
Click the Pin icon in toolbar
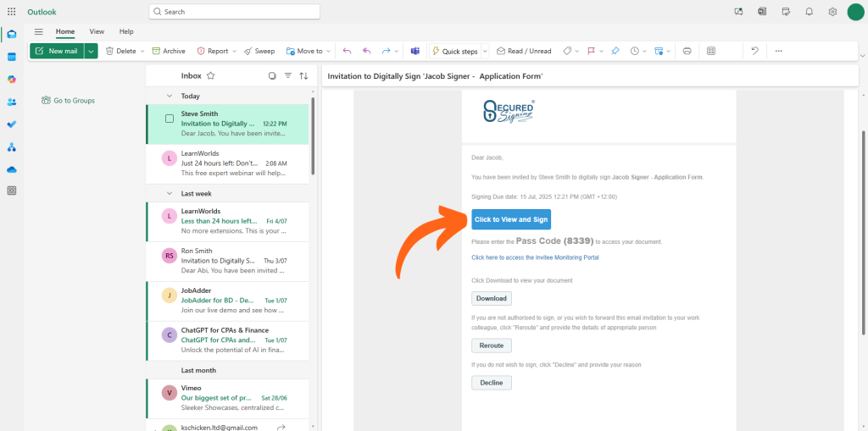(615, 51)
